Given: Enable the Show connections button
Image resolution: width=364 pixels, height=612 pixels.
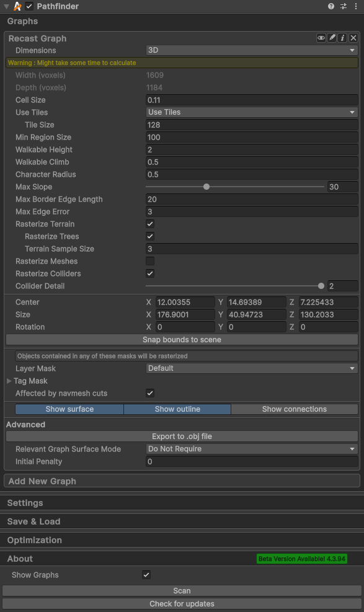Looking at the screenshot, I should tap(295, 409).
